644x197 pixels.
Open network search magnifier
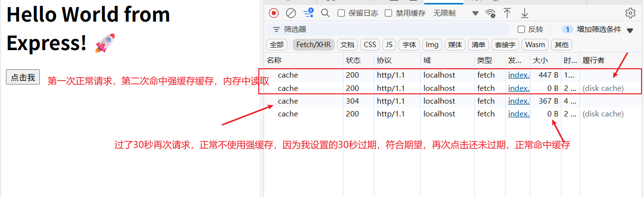(325, 13)
